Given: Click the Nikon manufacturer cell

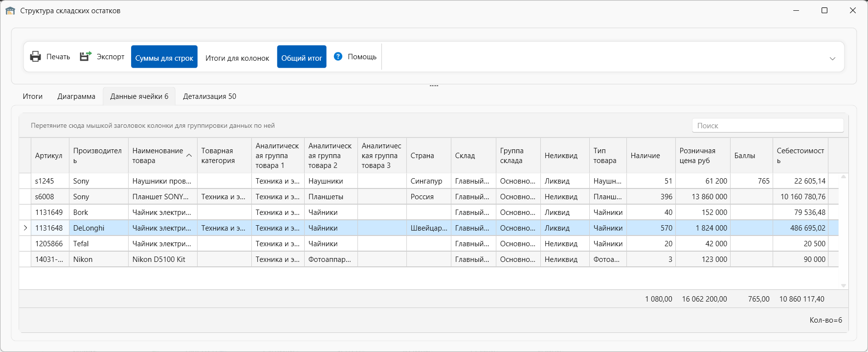Looking at the screenshot, I should pos(98,259).
